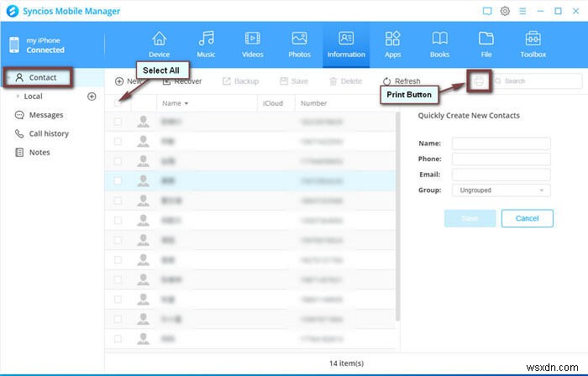Check the second contact's checkbox
The height and width of the screenshot is (376, 588).
pos(118,142)
